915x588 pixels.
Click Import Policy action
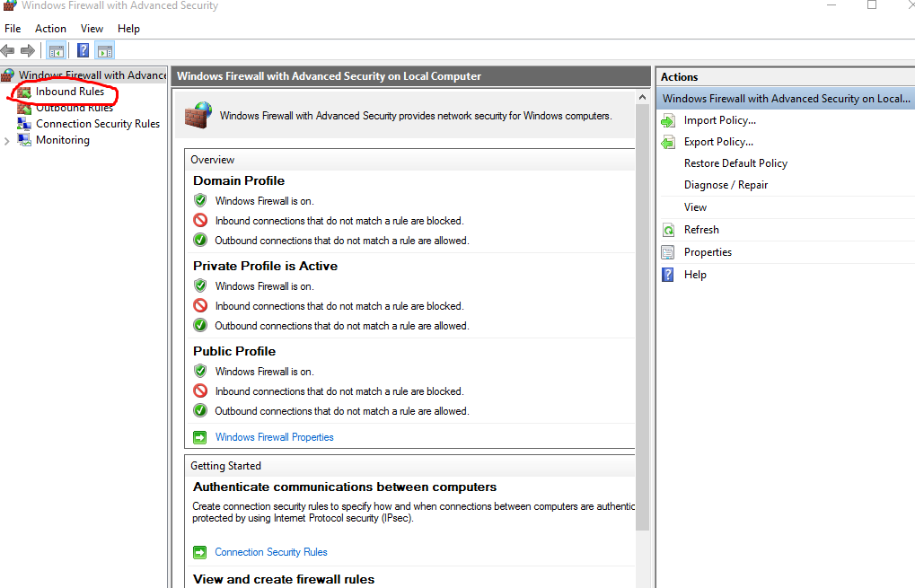[x=720, y=120]
